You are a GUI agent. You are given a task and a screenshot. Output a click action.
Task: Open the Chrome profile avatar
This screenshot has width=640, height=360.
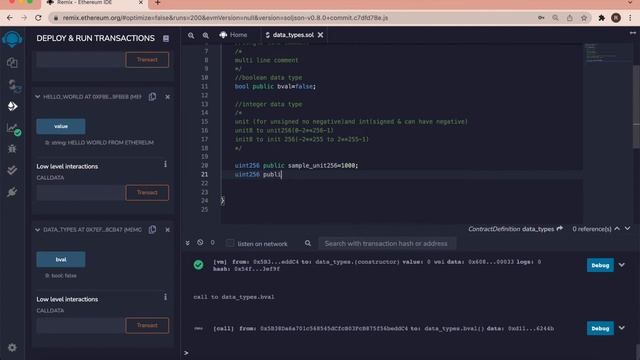(616, 18)
